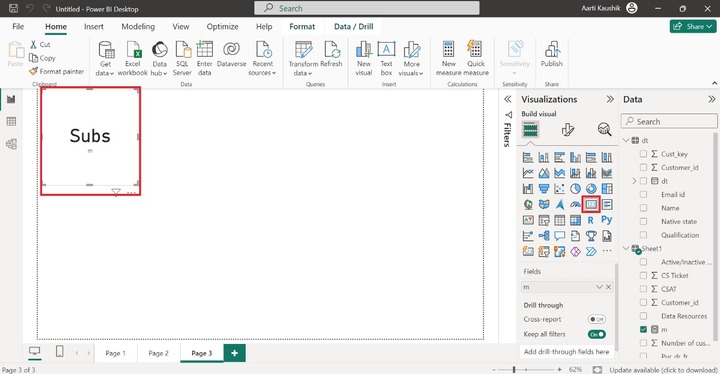Check the Native state field

click(x=643, y=221)
